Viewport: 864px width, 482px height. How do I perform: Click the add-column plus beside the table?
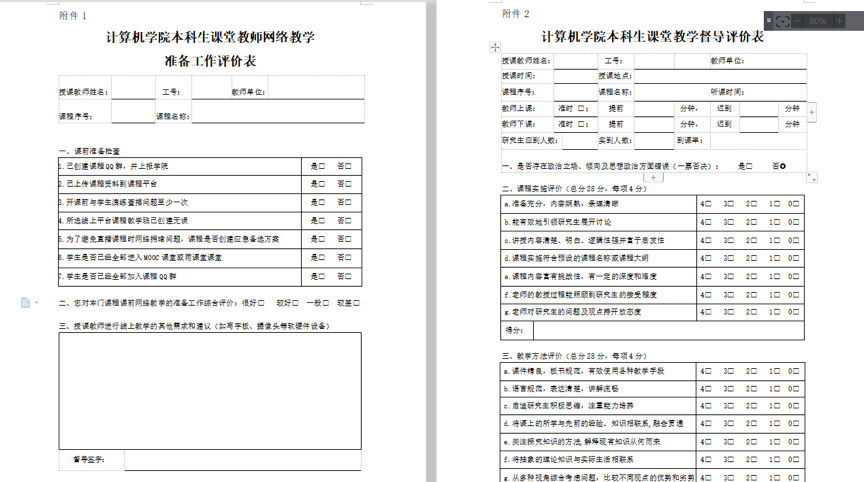point(811,113)
